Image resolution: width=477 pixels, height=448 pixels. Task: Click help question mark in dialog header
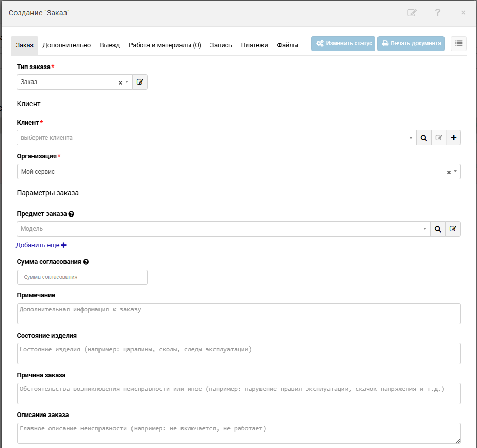tap(437, 13)
